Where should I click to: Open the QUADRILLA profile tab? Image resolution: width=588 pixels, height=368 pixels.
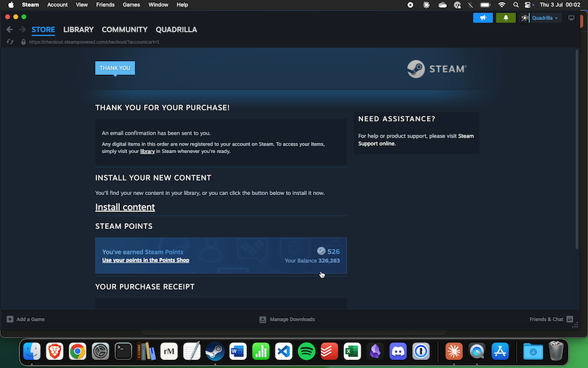point(176,29)
